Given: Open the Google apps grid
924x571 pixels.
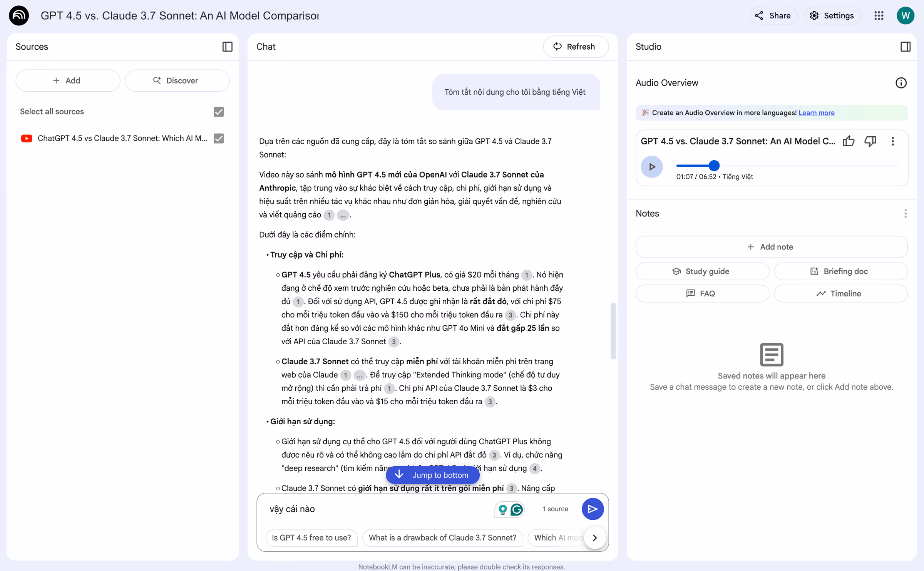Looking at the screenshot, I should (x=879, y=16).
